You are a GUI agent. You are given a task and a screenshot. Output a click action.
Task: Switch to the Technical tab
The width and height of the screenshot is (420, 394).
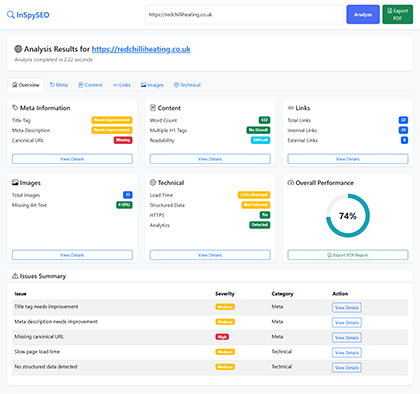tap(187, 85)
